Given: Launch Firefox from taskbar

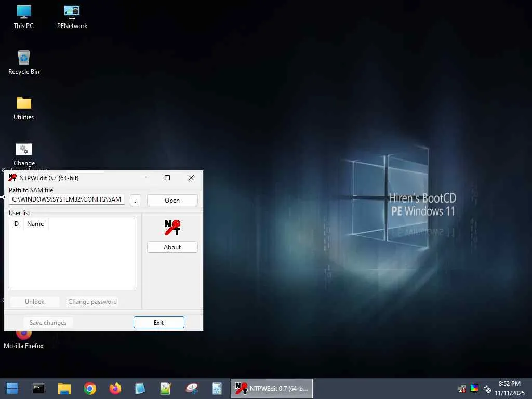Looking at the screenshot, I should click(115, 389).
